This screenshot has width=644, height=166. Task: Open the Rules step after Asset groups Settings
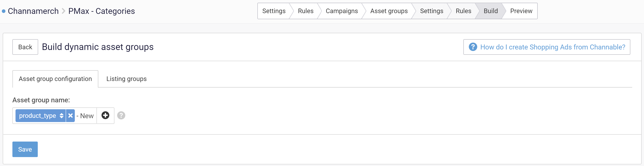pyautogui.click(x=463, y=11)
